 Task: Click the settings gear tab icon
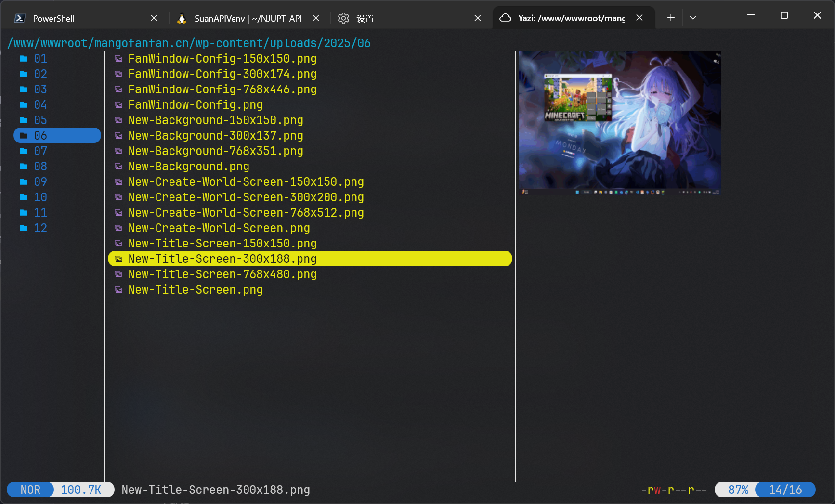(343, 18)
